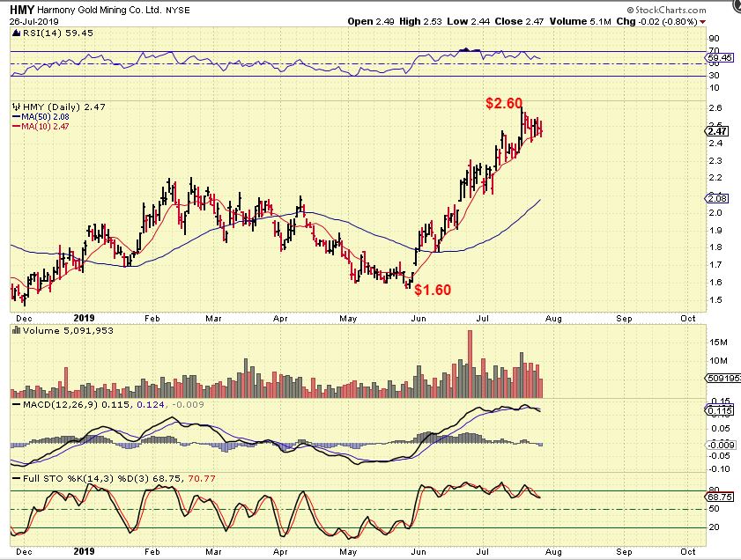Click the NYSE exchange label

[178, 11]
